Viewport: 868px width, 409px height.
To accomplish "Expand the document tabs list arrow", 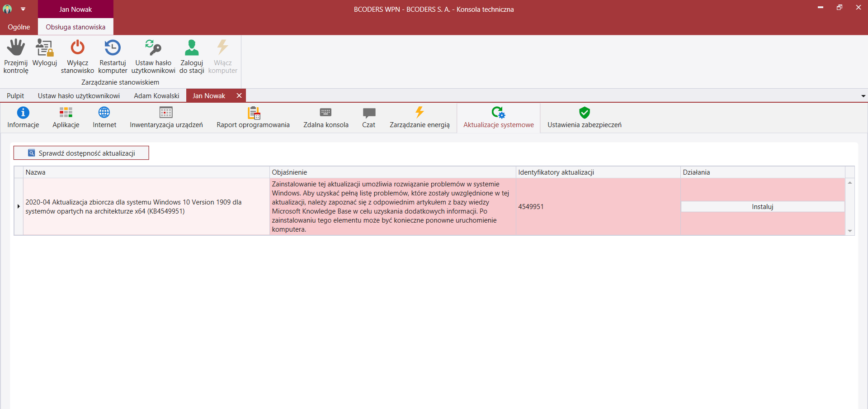I will tap(863, 96).
